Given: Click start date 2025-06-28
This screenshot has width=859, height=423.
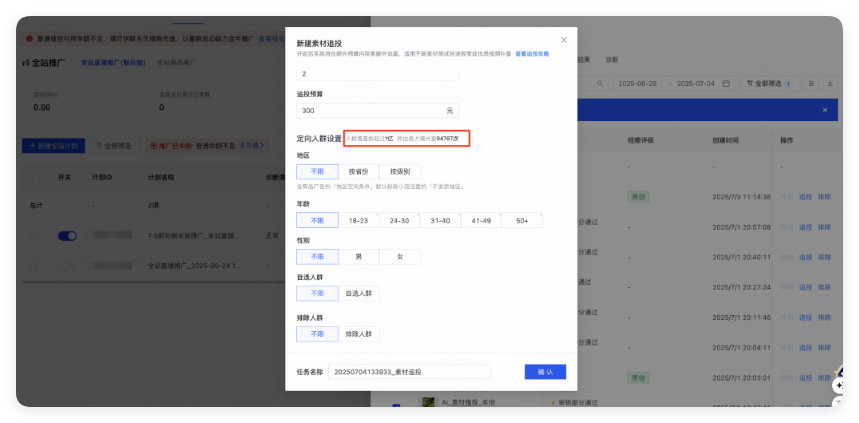Looking at the screenshot, I should [x=637, y=83].
